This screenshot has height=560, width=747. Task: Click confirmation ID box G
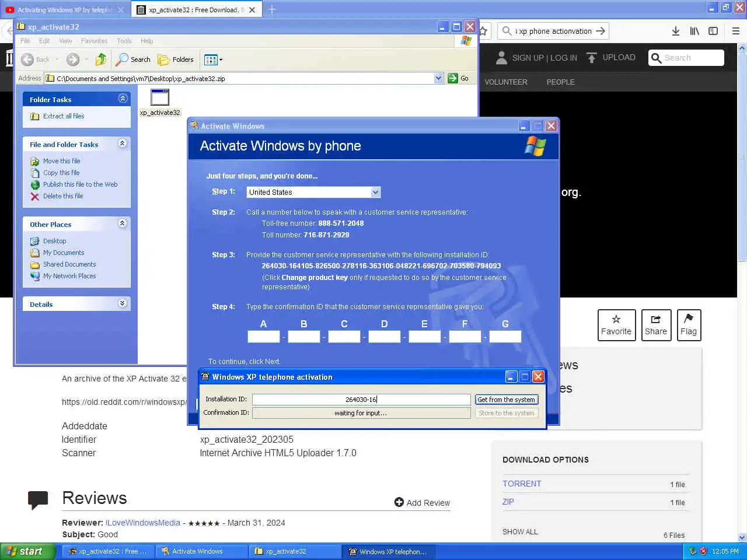(505, 337)
